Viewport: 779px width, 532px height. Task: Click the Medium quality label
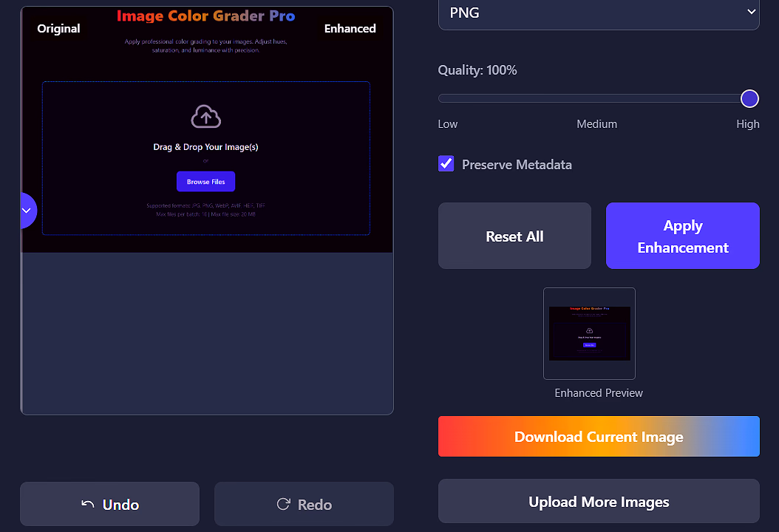[596, 124]
